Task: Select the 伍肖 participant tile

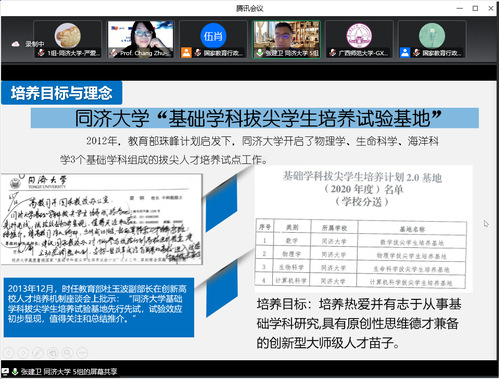Action: [x=213, y=39]
